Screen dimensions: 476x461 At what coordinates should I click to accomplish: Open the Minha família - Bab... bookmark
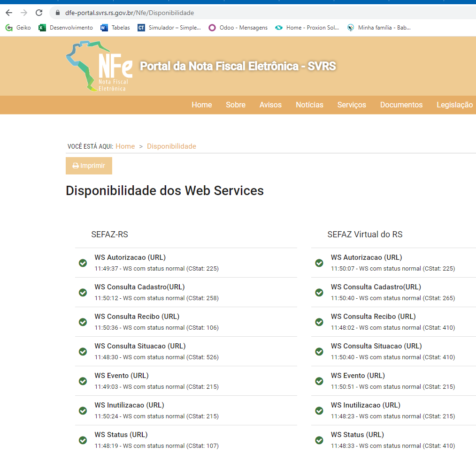(379, 28)
